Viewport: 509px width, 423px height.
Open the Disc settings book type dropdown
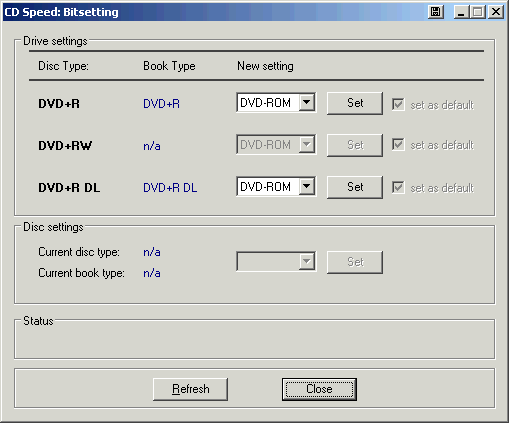276,261
